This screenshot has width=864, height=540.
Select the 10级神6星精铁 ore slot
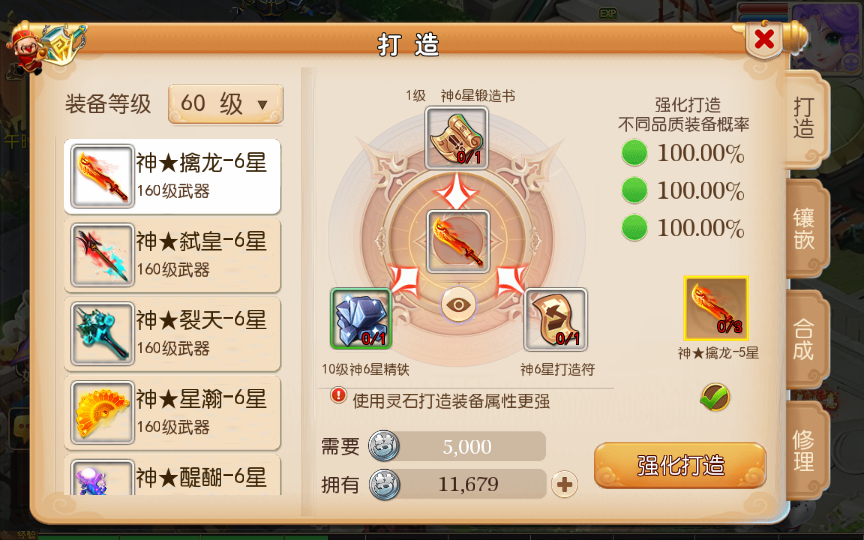point(361,318)
